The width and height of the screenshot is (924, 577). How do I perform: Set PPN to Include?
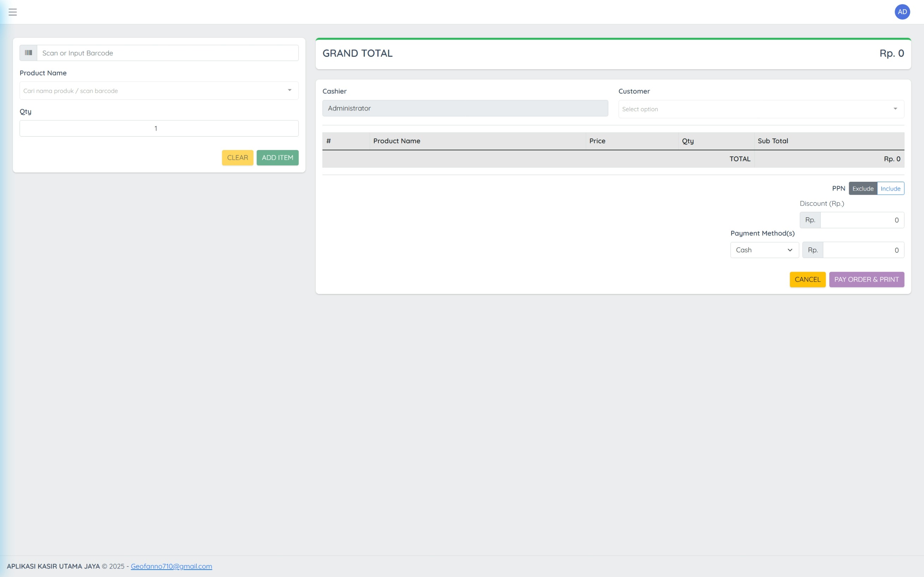coord(890,188)
